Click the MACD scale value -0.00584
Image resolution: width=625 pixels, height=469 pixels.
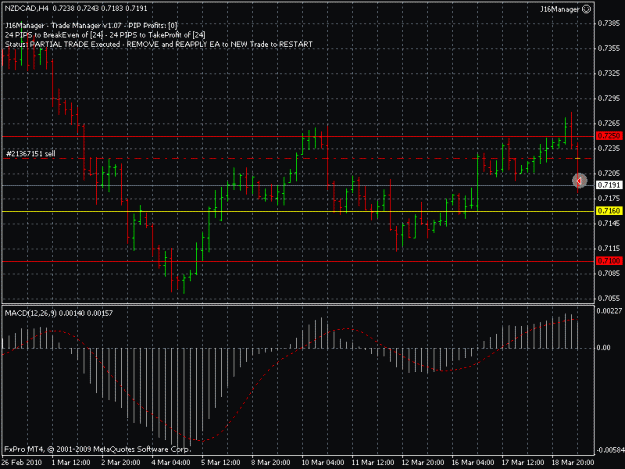point(610,450)
